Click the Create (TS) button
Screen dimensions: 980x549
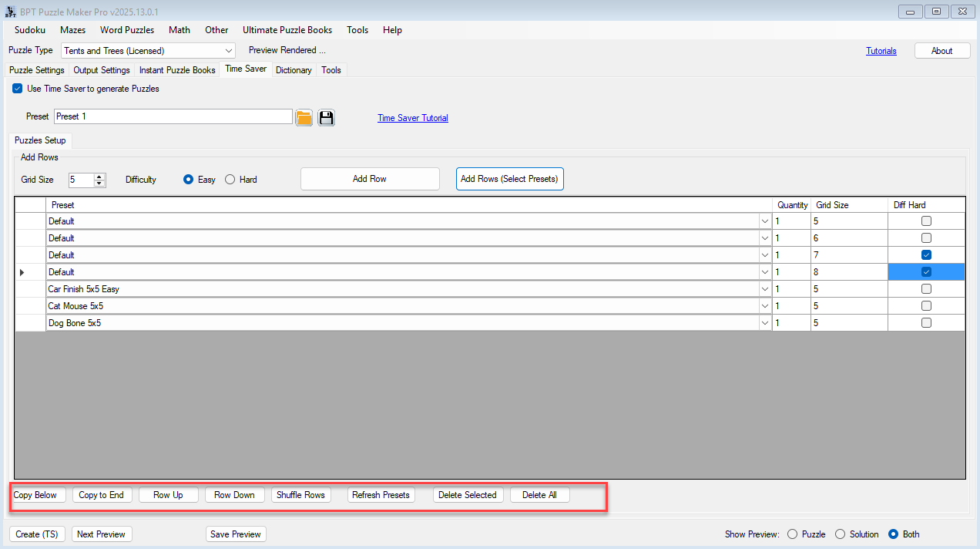37,534
